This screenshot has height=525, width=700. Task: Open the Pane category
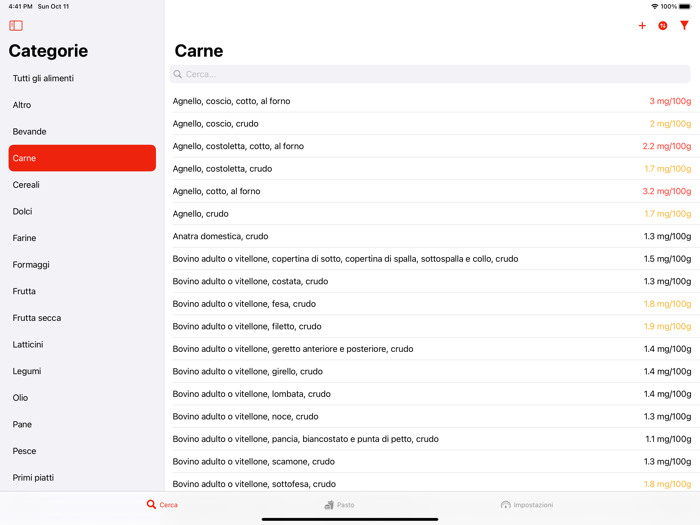tap(82, 425)
